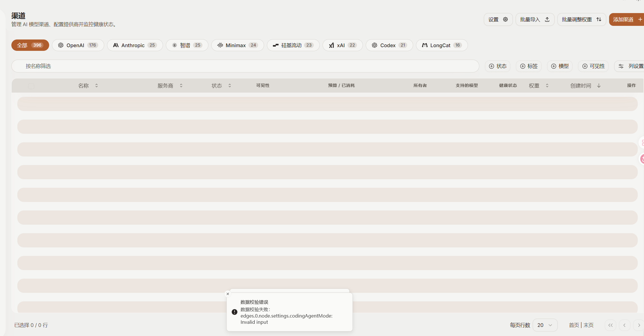Tick the select-all checkbox in table header
Image resolution: width=644 pixels, height=336 pixels.
click(x=31, y=86)
